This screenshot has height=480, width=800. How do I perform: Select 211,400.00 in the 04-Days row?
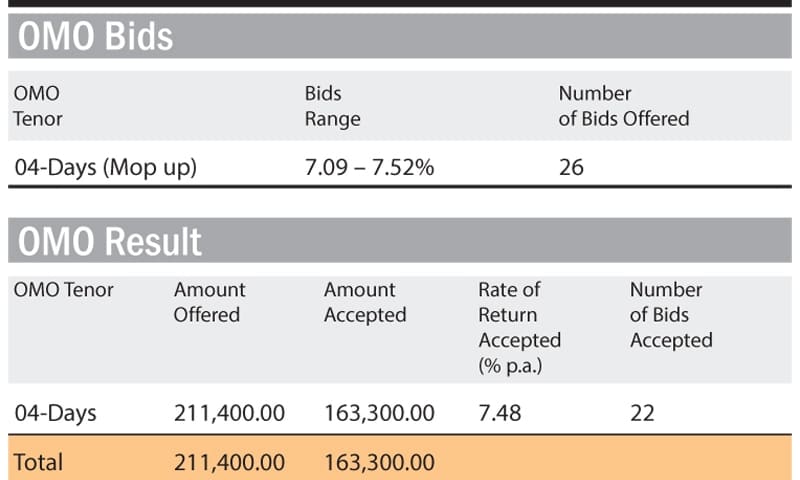[229, 412]
